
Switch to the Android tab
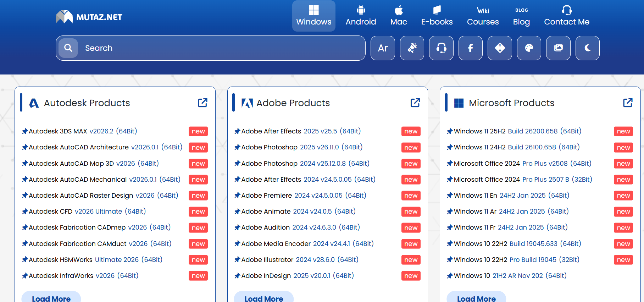(x=361, y=16)
